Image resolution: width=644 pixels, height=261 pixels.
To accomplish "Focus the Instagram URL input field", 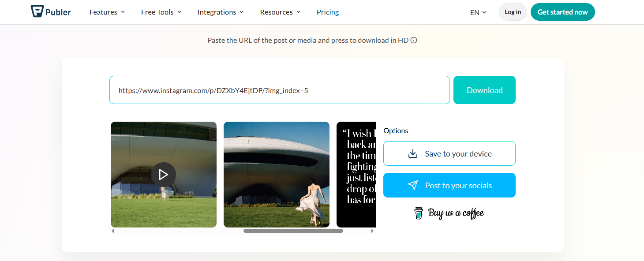I will (280, 90).
